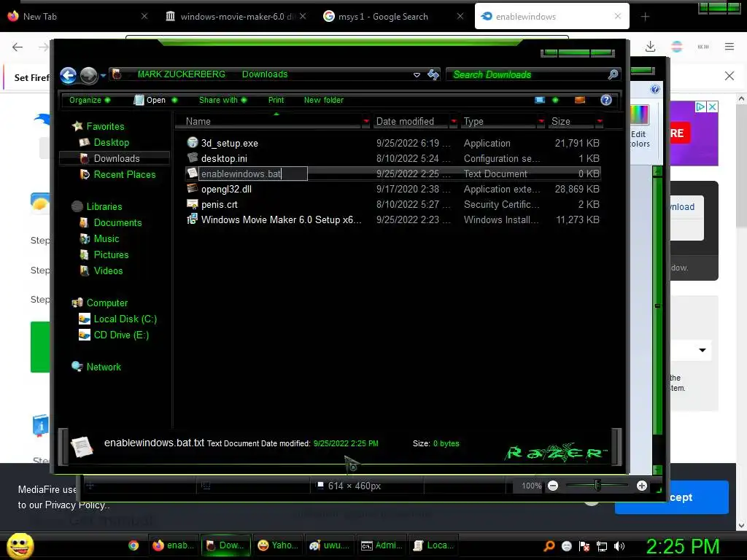Select the 3d_setup.exe file
This screenshot has width=747, height=560.
pyautogui.click(x=230, y=144)
